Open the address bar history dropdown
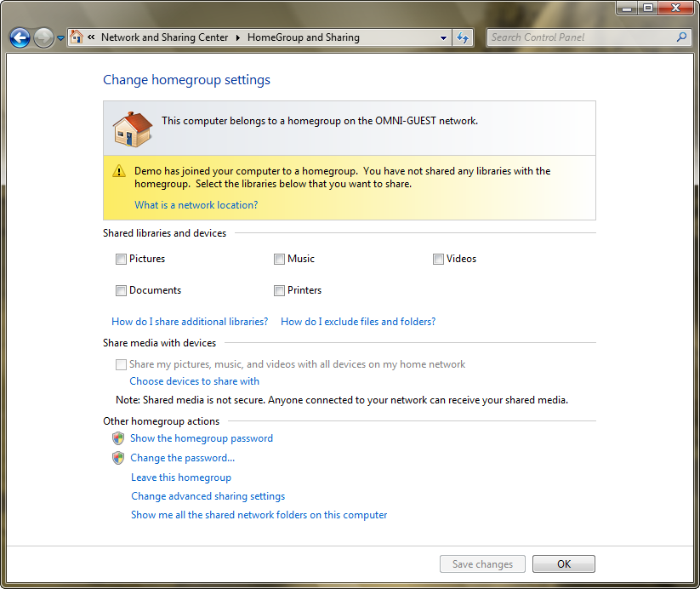This screenshot has width=700, height=589. pos(443,38)
